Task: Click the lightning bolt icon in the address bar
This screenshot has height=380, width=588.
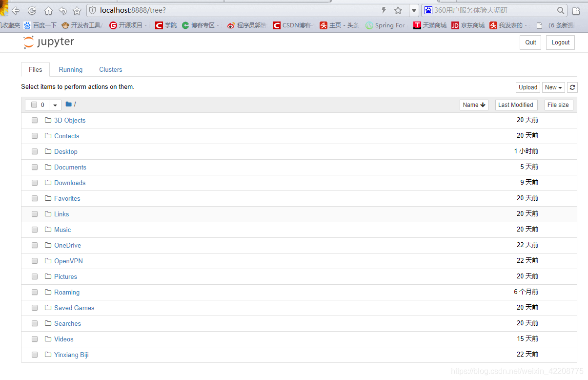Action: [x=384, y=10]
